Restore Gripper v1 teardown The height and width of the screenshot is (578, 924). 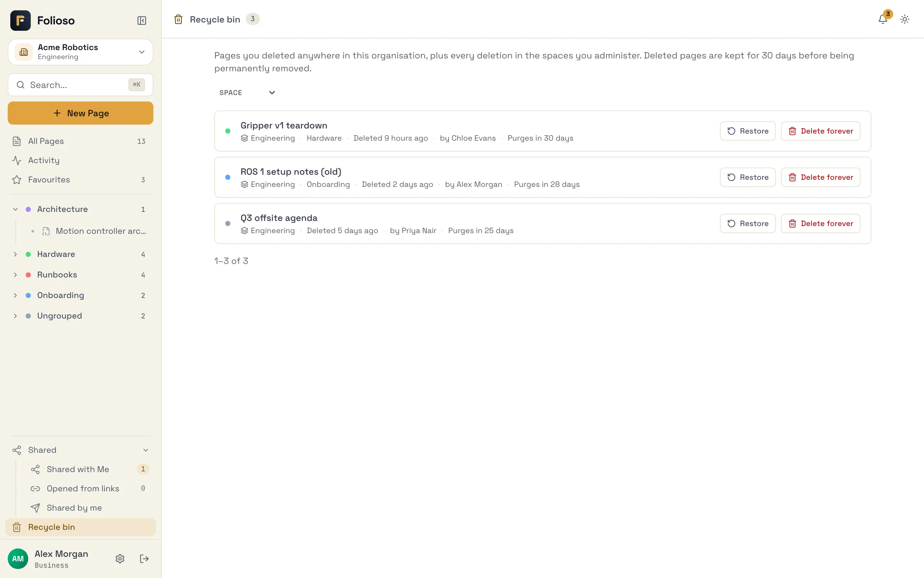pyautogui.click(x=748, y=131)
